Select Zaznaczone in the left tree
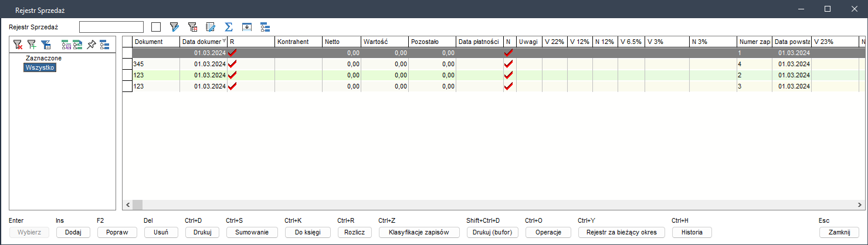Viewport: 868px width, 245px height. click(x=44, y=59)
